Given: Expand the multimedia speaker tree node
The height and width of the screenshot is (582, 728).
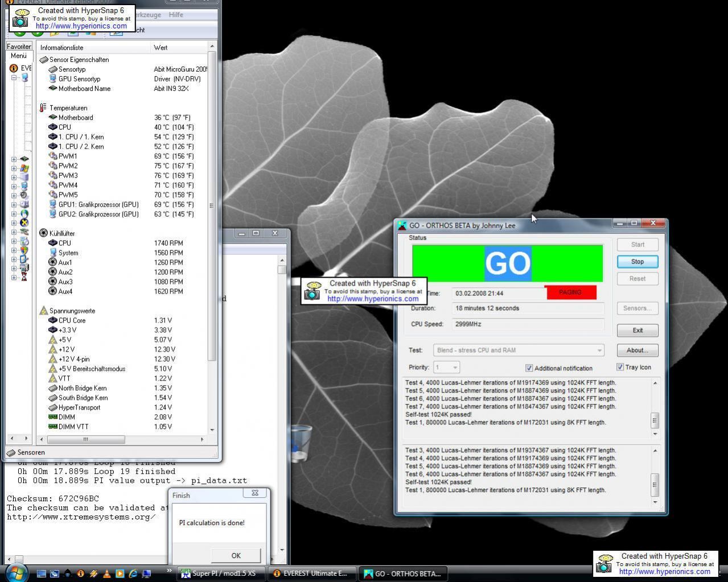Looking at the screenshot, I should point(14,195).
